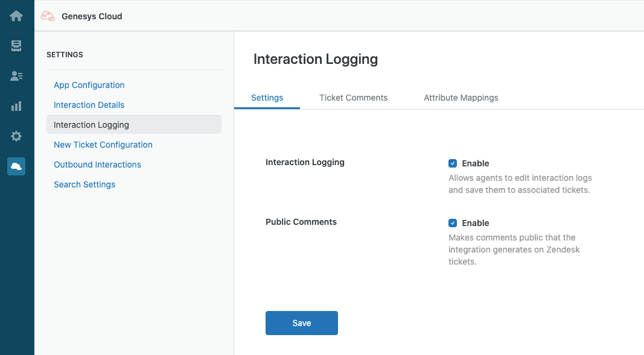644x355 pixels.
Task: Open App Configuration settings
Action: click(89, 85)
